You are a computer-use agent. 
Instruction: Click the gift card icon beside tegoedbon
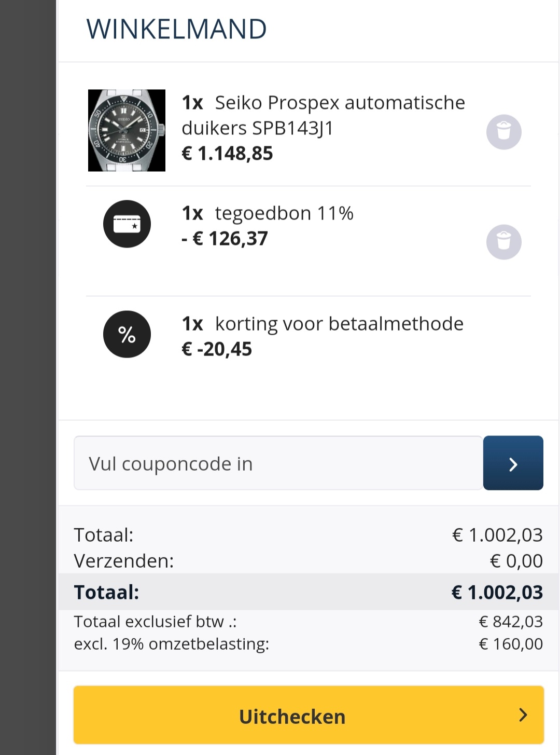click(127, 224)
